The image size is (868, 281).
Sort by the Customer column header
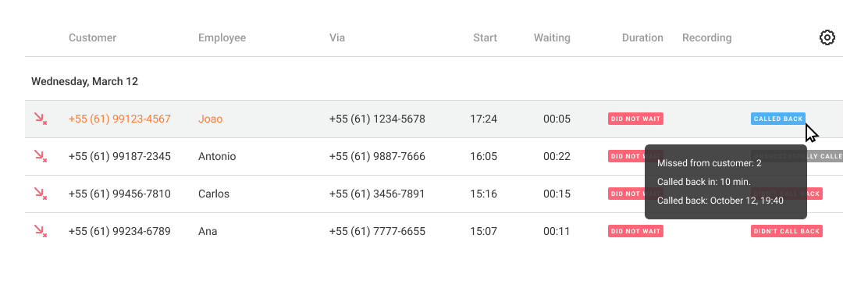[92, 38]
